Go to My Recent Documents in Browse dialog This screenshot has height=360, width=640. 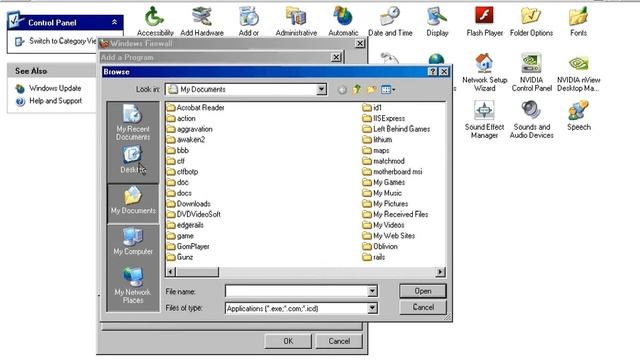(x=133, y=122)
